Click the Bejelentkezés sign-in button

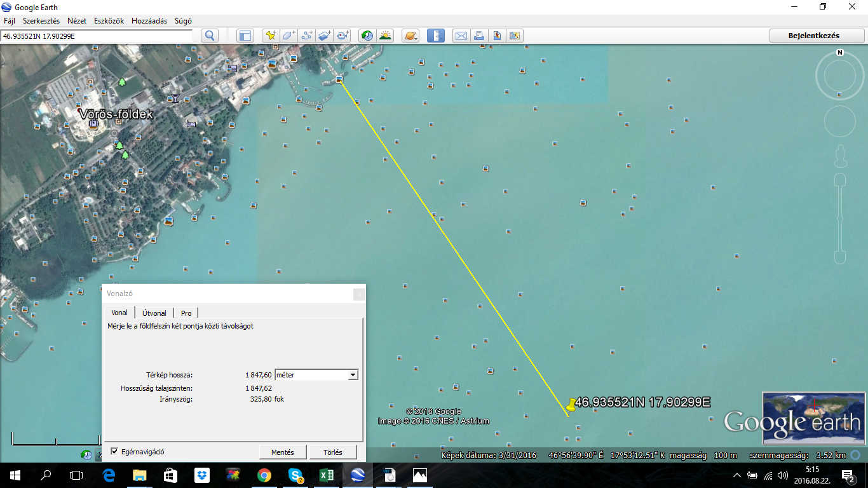coord(813,36)
